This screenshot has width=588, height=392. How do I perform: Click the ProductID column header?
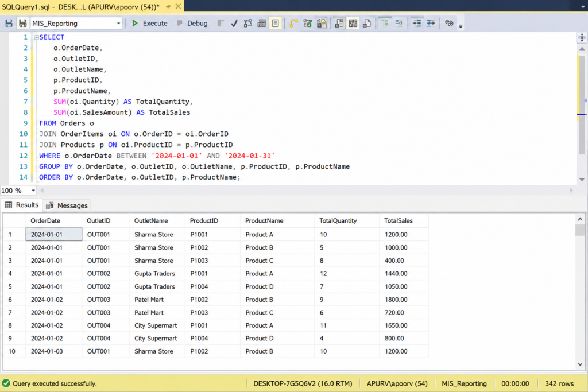(x=212, y=221)
